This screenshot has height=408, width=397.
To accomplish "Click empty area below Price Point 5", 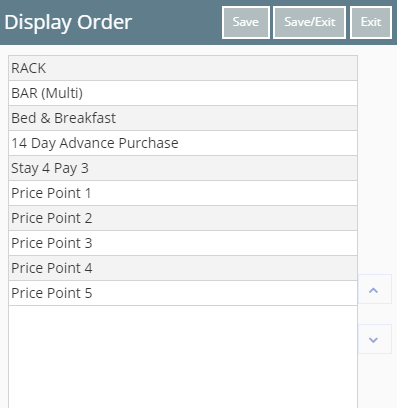I will tap(183, 357).
